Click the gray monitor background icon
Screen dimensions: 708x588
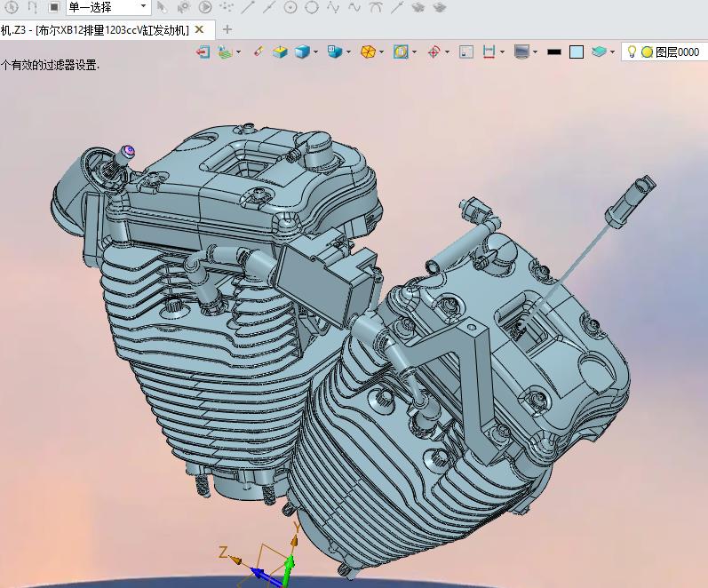(521, 52)
